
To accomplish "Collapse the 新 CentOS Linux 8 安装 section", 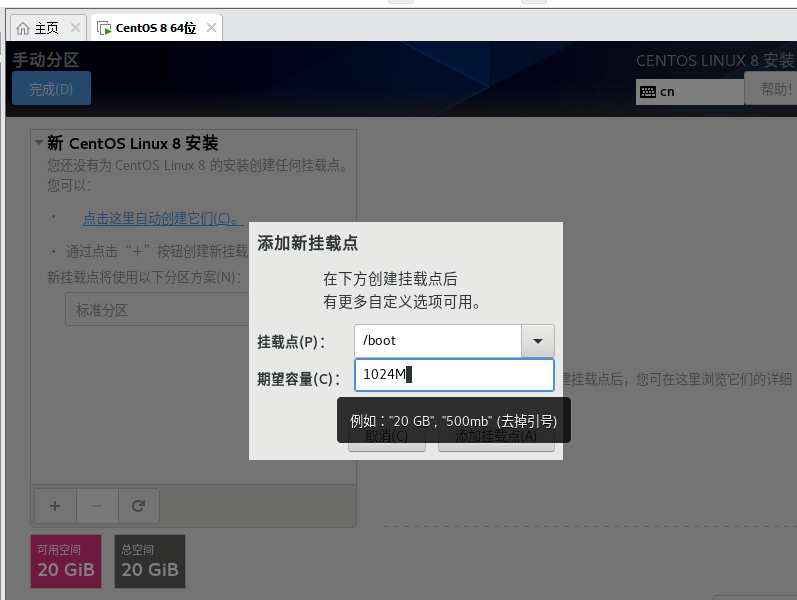I will click(39, 143).
